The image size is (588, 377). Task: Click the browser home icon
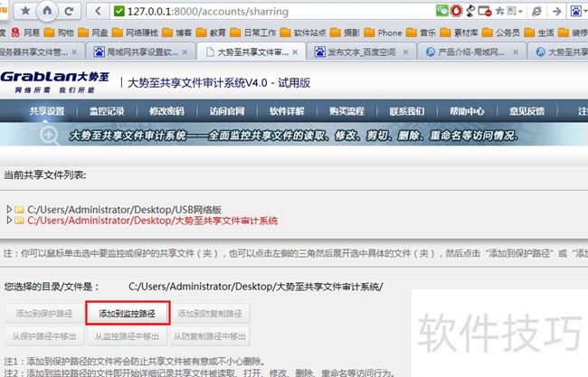[47, 11]
